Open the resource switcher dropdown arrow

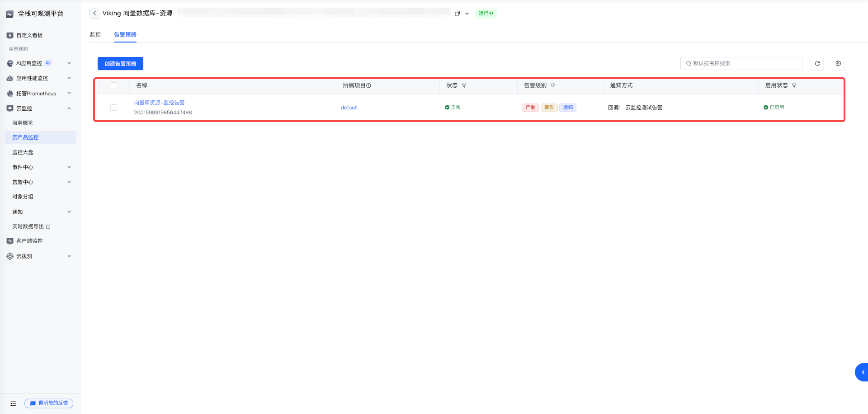[x=467, y=14]
